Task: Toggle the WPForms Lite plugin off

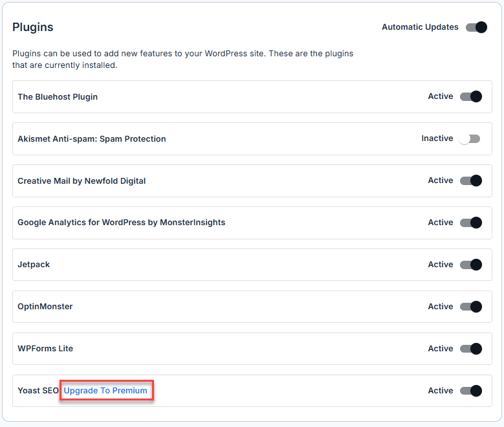Action: [x=471, y=349]
